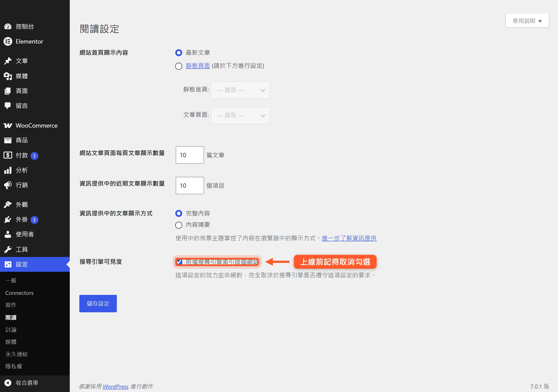558x392 pixels.
Task: Click the 付款 notification badge showing 1
Action: click(34, 156)
